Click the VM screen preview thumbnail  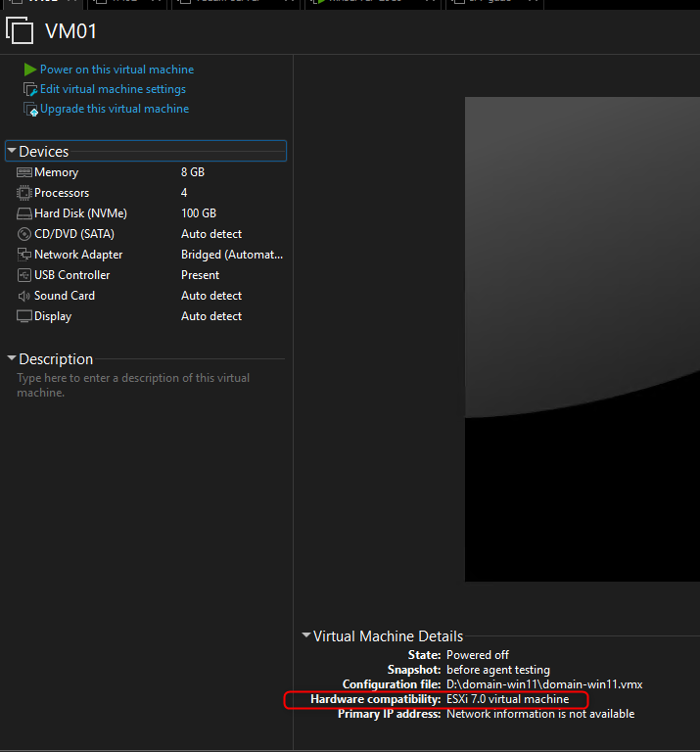[x=583, y=339]
